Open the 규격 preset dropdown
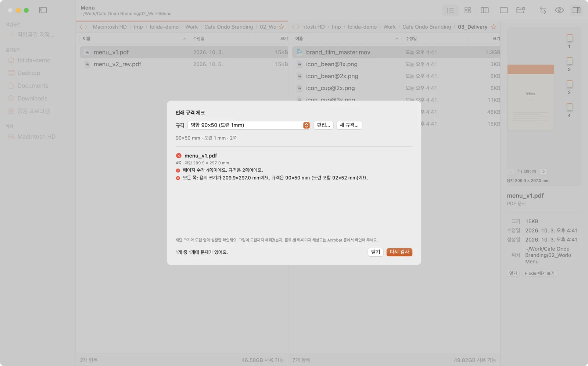The height and width of the screenshot is (366, 588). tap(249, 125)
